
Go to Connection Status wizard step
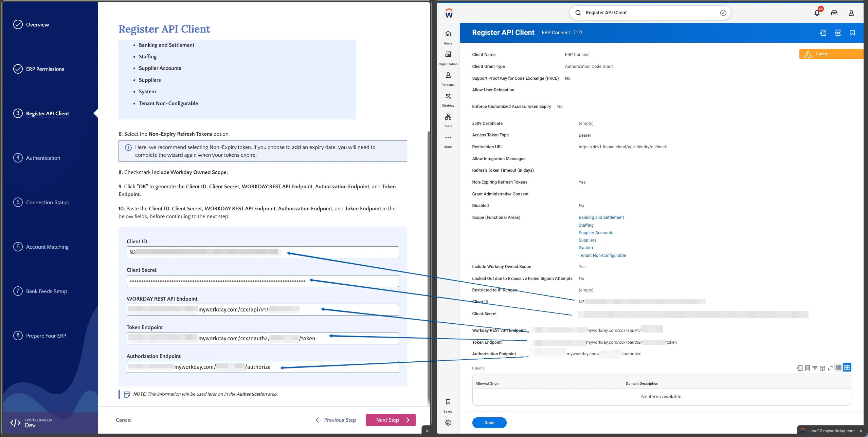(41, 202)
